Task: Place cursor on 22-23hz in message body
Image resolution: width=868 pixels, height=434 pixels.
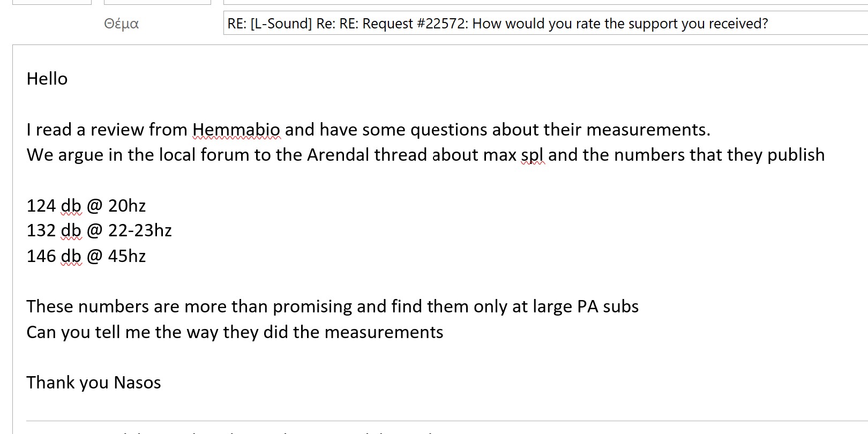Action: click(140, 230)
